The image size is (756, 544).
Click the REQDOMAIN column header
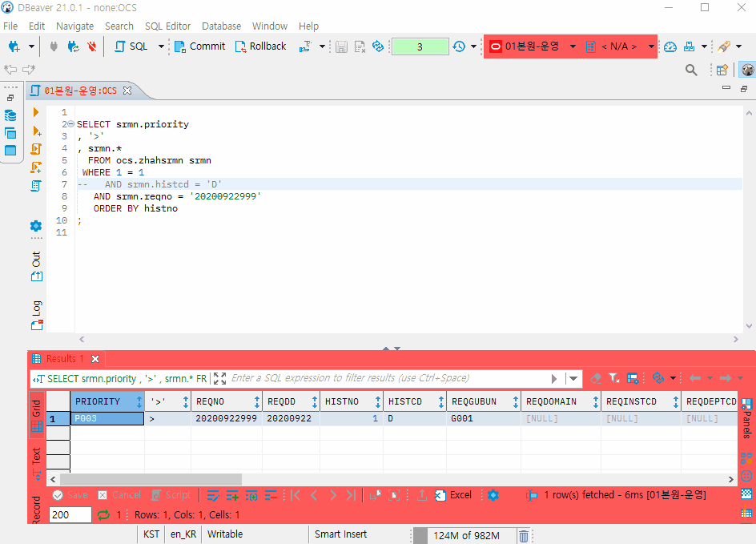click(561, 401)
